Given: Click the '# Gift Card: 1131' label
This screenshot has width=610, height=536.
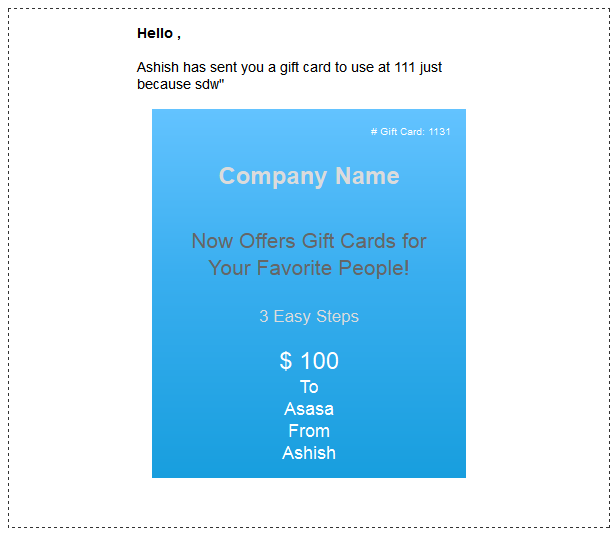Looking at the screenshot, I should pos(410,132).
